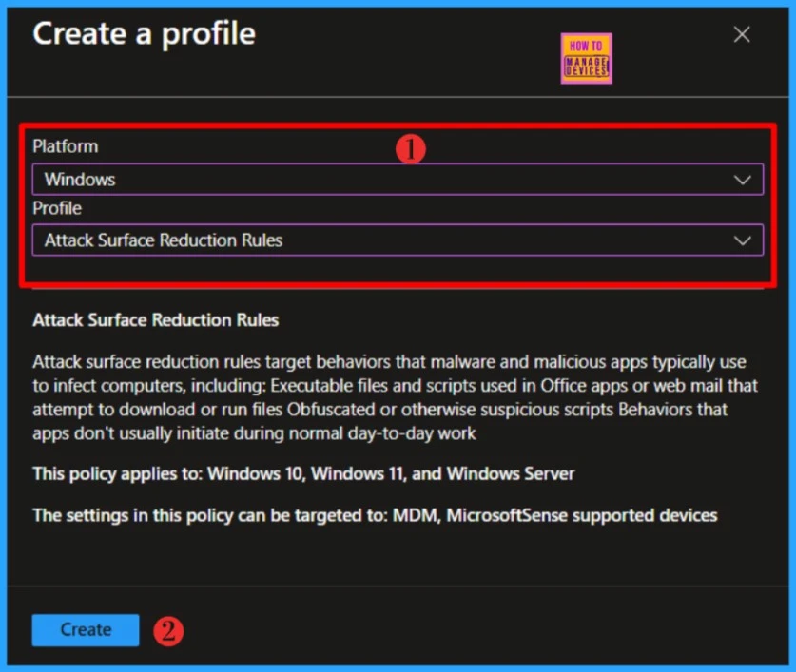The image size is (796, 672).
Task: Click the Platform field label
Action: tap(65, 146)
